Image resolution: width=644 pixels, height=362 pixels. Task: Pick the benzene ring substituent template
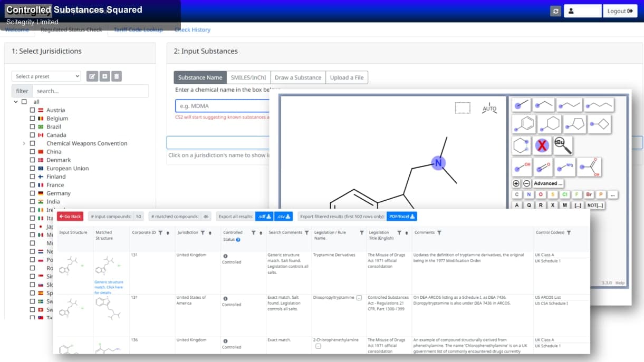tap(524, 124)
